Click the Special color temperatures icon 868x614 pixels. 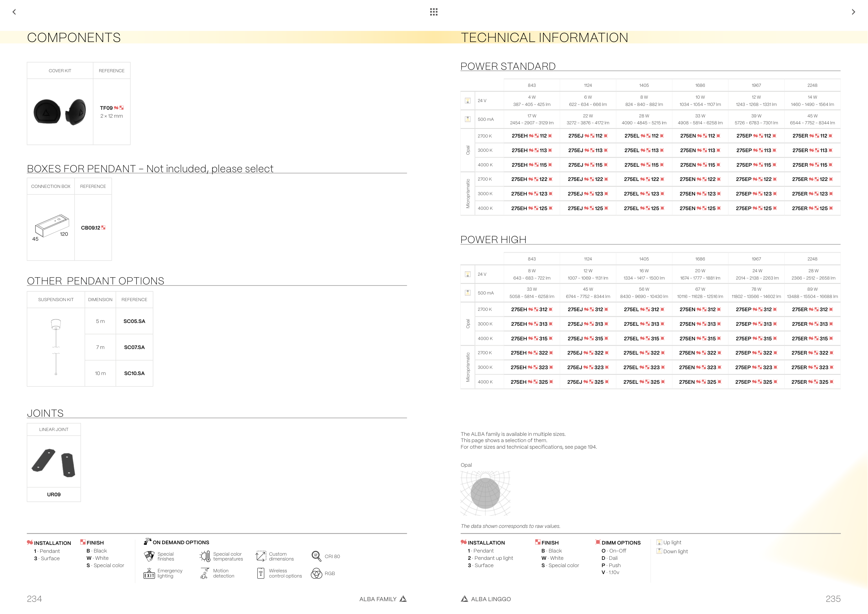click(205, 556)
